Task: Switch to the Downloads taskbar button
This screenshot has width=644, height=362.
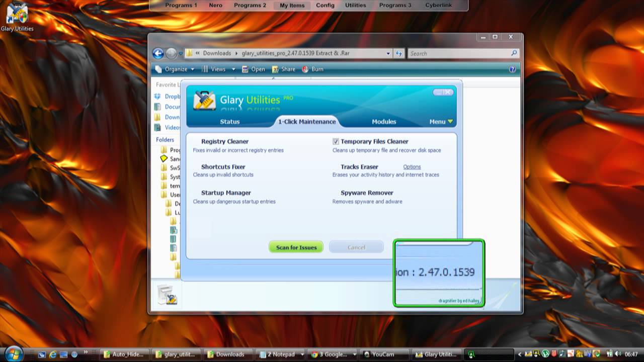Action: click(229, 354)
